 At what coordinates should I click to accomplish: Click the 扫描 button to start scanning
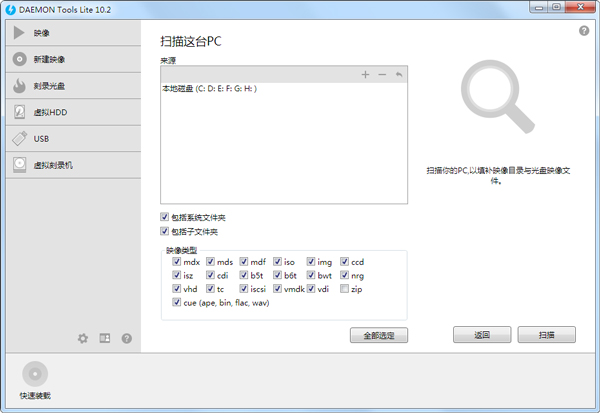coord(546,335)
